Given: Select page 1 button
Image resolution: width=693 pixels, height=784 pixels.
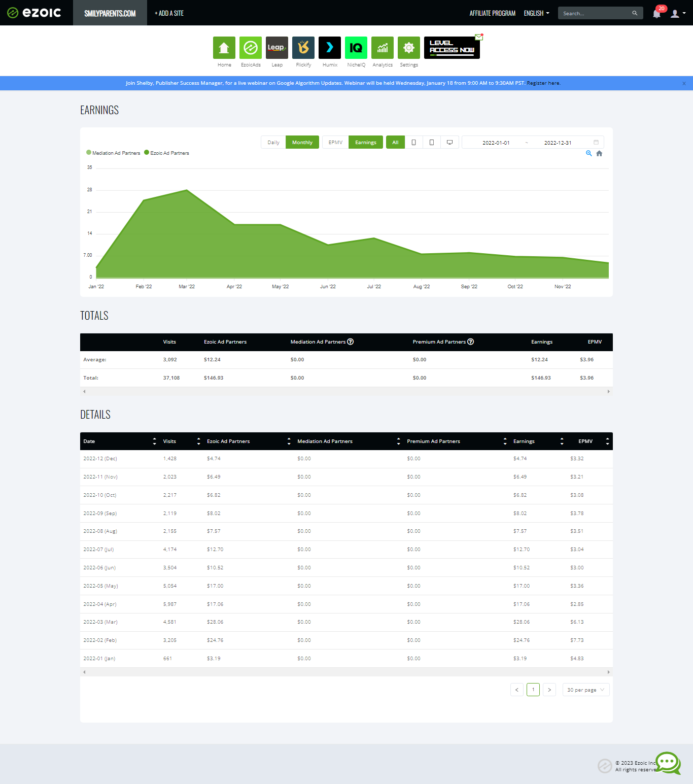Looking at the screenshot, I should (x=533, y=690).
